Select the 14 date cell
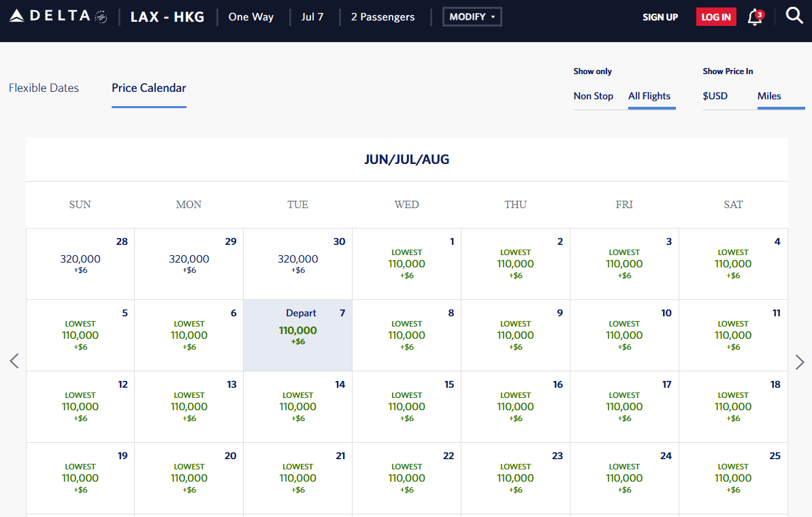 click(297, 407)
